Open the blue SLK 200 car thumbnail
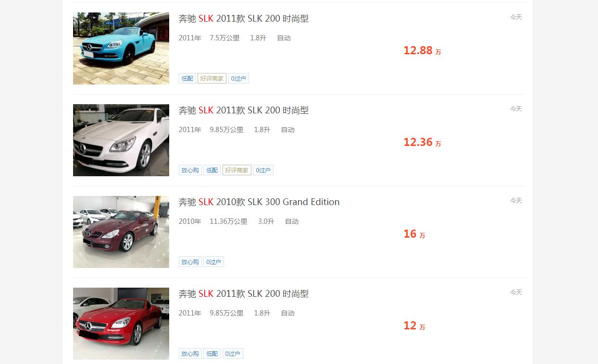This screenshot has width=598, height=364. point(121,49)
